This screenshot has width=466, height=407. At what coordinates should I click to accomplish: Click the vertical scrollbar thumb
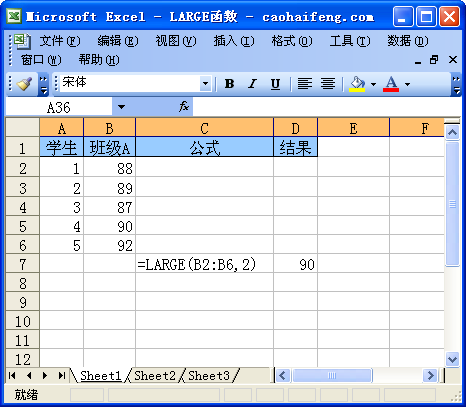(452, 204)
